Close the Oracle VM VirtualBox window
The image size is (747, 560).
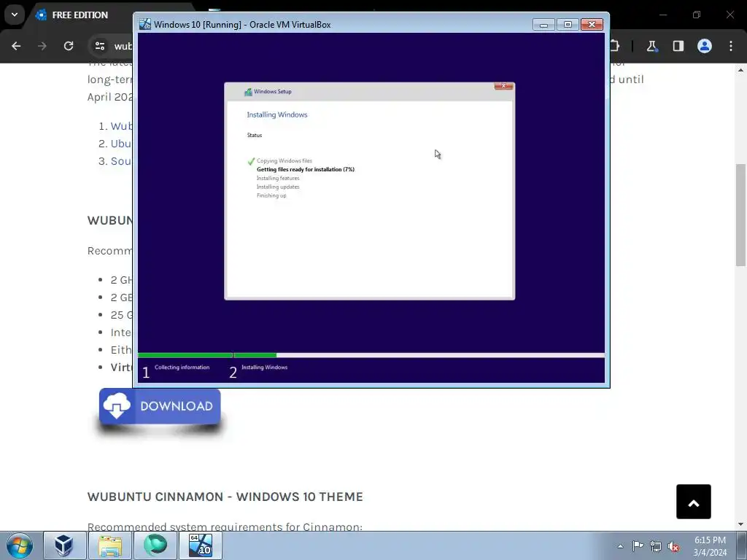point(592,25)
